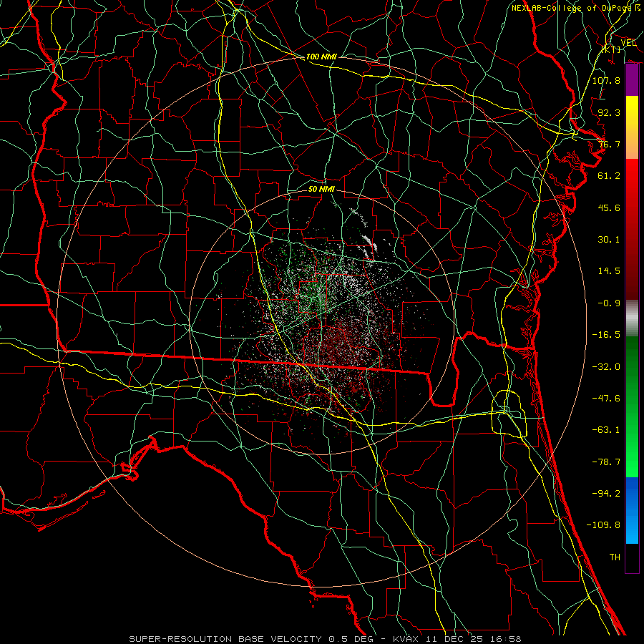Select the gray near-zero color bar segment

(632, 318)
